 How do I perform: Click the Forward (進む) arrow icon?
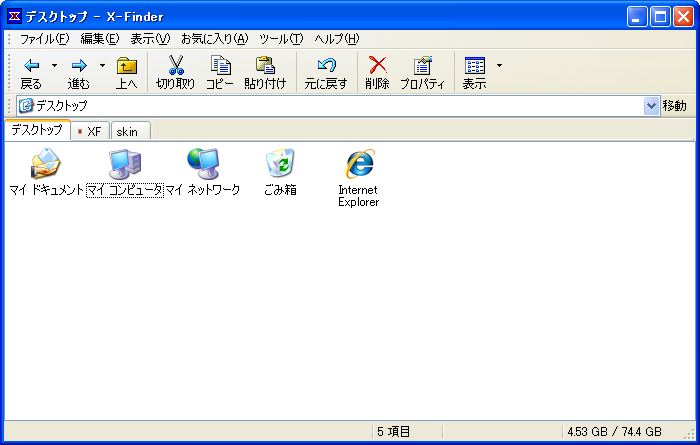[79, 66]
